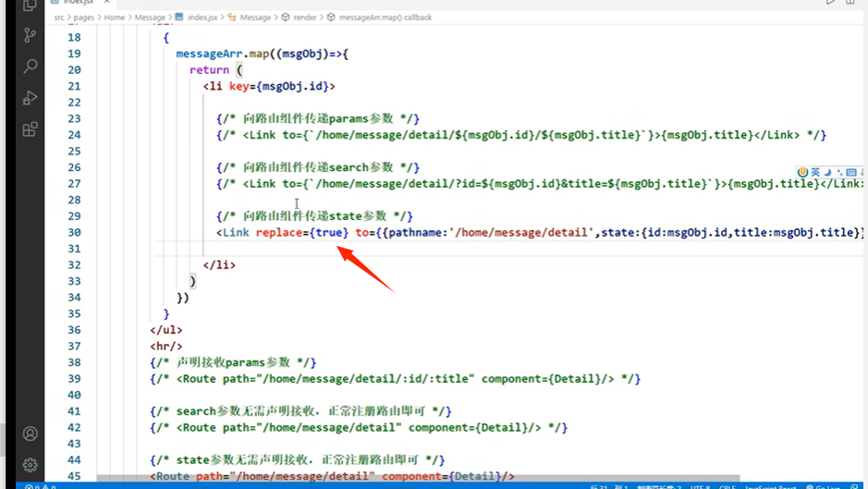This screenshot has width=868, height=489.
Task: Click the commented search Link on line 27
Action: click(540, 183)
